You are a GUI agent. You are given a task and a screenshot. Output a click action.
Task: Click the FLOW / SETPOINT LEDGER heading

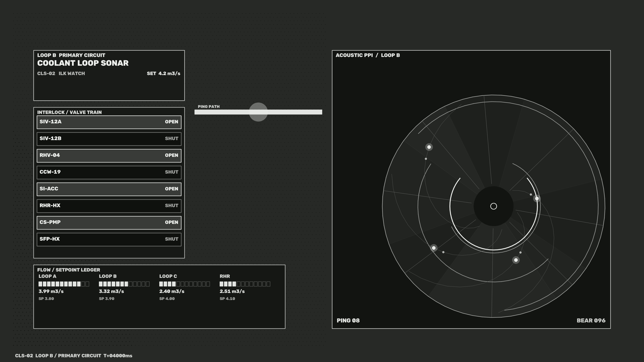pos(69,270)
